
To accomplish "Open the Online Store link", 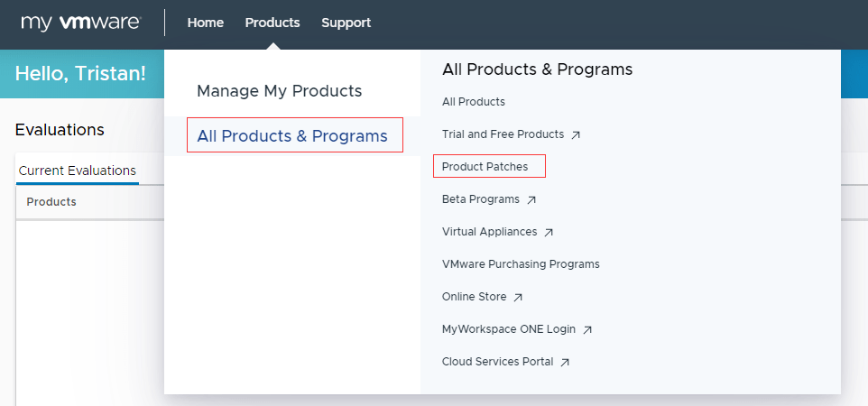I will tap(474, 297).
